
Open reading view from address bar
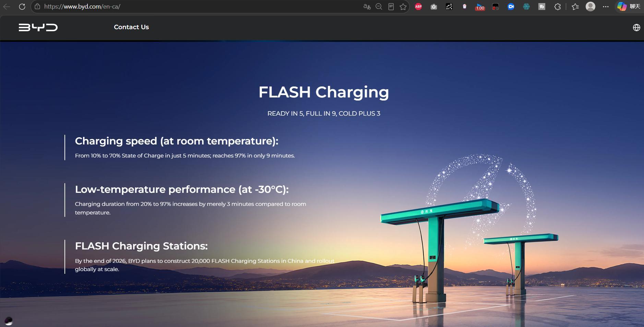(391, 7)
